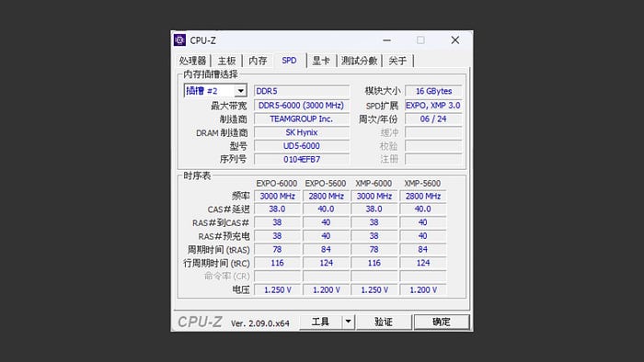This screenshot has width=644, height=362.
Task: Click XMP-6000 tRC value 116
Action: (374, 263)
